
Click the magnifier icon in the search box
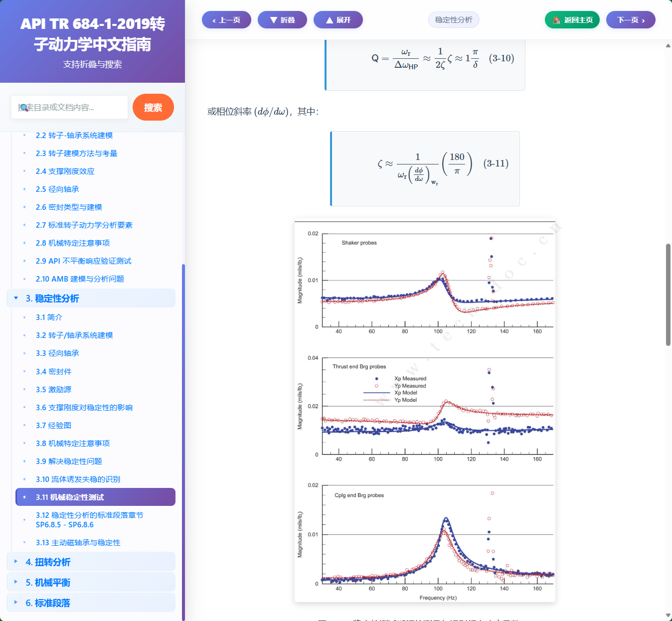[x=25, y=107]
